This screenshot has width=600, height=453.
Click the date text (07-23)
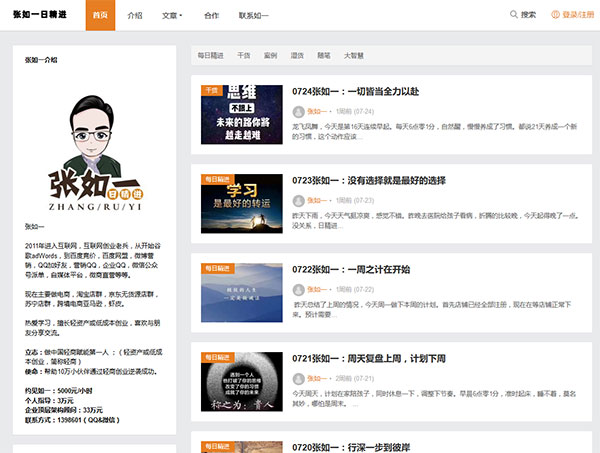click(364, 200)
